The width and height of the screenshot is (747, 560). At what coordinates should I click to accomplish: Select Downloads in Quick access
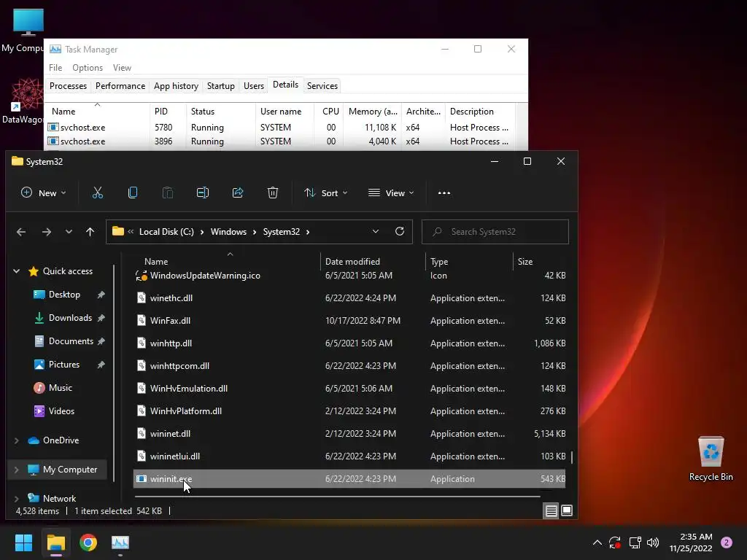pyautogui.click(x=69, y=318)
